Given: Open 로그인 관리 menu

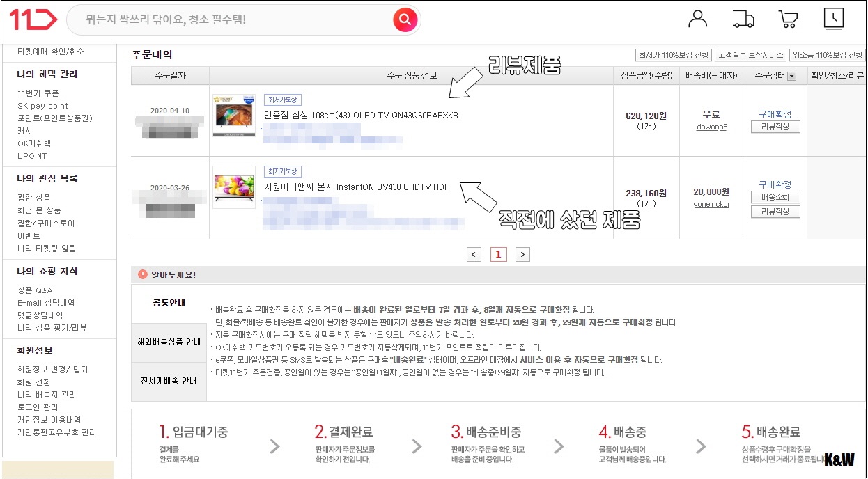Looking at the screenshot, I should click(x=38, y=407).
